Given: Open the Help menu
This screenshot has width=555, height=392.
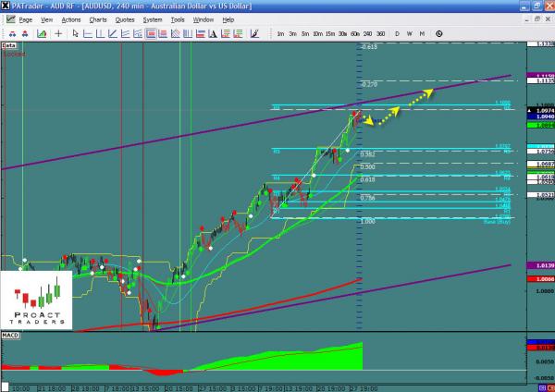Looking at the screenshot, I should (x=228, y=18).
